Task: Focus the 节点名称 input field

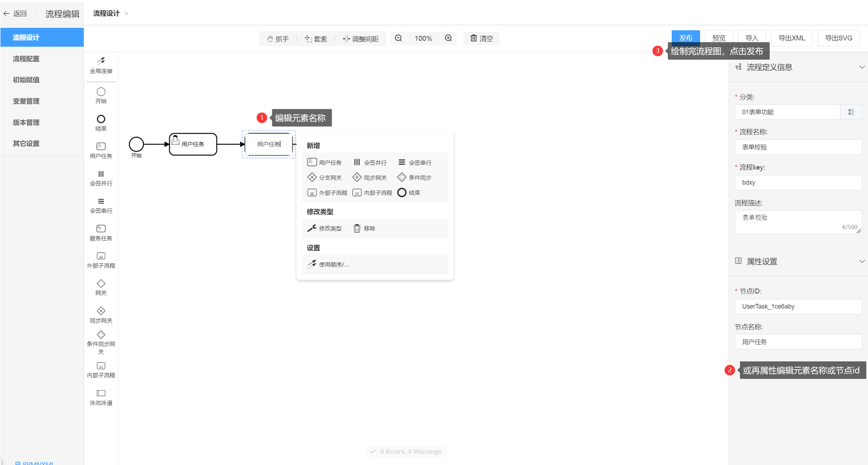Action: point(798,342)
